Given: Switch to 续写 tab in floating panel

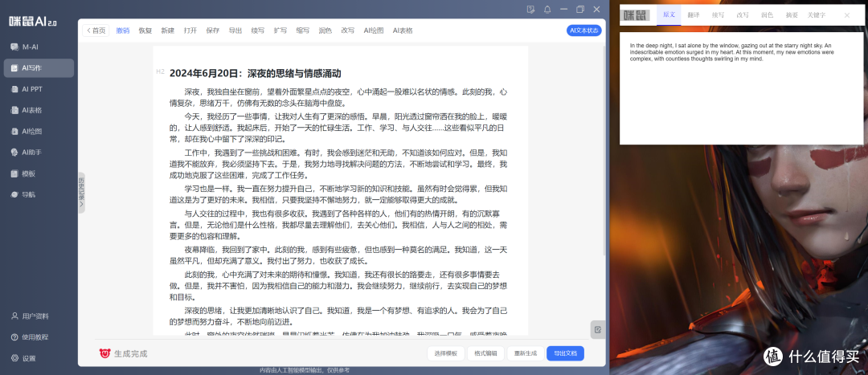Looking at the screenshot, I should [718, 15].
